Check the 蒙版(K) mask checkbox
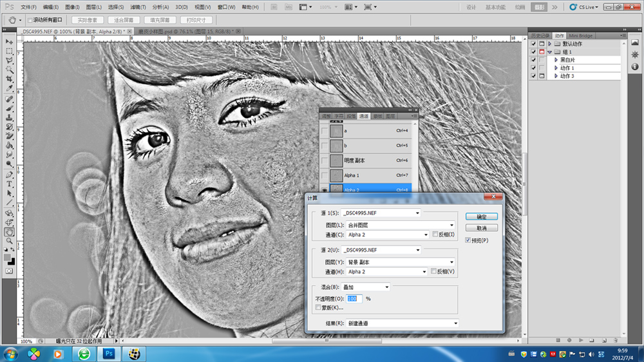 [x=318, y=308]
